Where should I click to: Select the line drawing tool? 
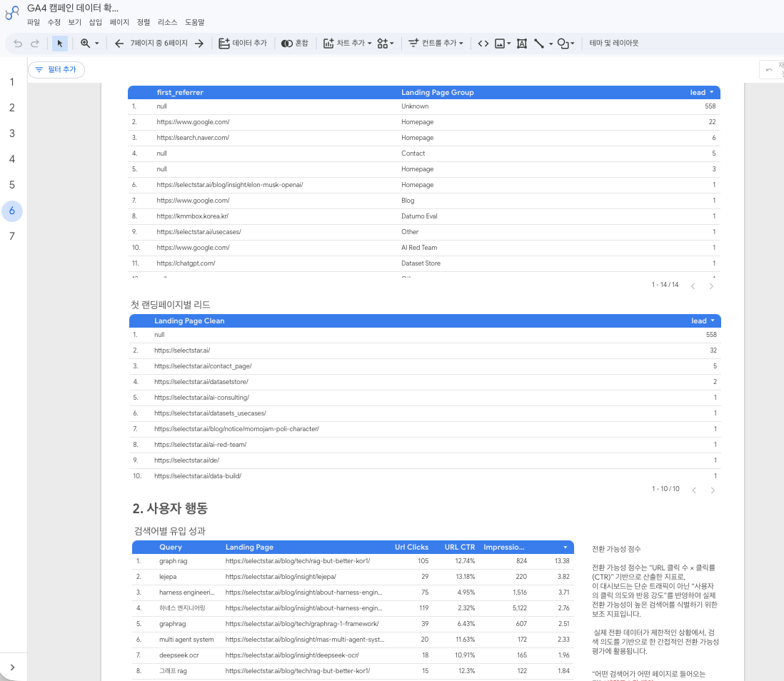tap(539, 44)
